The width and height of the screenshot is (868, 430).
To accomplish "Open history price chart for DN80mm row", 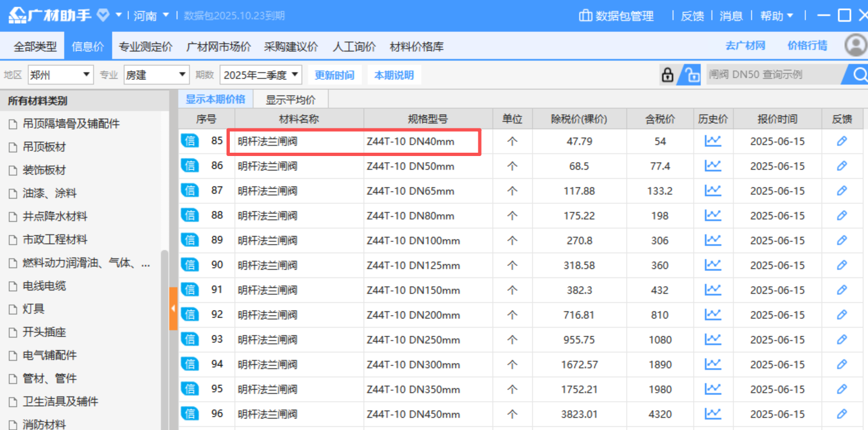I will point(713,216).
